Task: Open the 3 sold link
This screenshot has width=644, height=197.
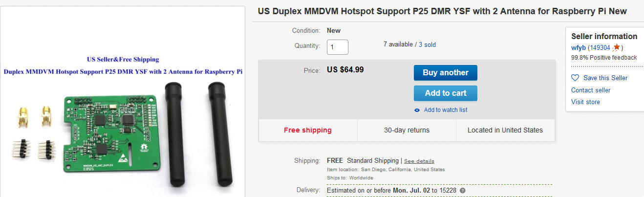Action: (427, 44)
